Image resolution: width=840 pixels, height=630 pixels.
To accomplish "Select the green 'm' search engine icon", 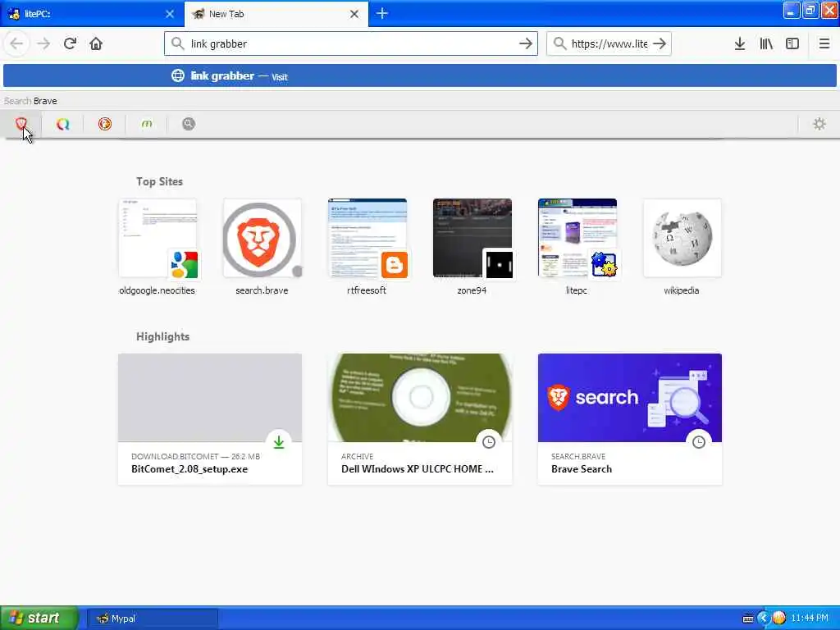I will pyautogui.click(x=146, y=125).
